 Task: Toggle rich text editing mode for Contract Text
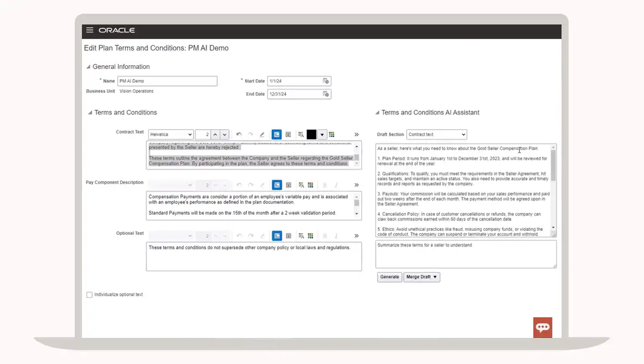[277, 134]
